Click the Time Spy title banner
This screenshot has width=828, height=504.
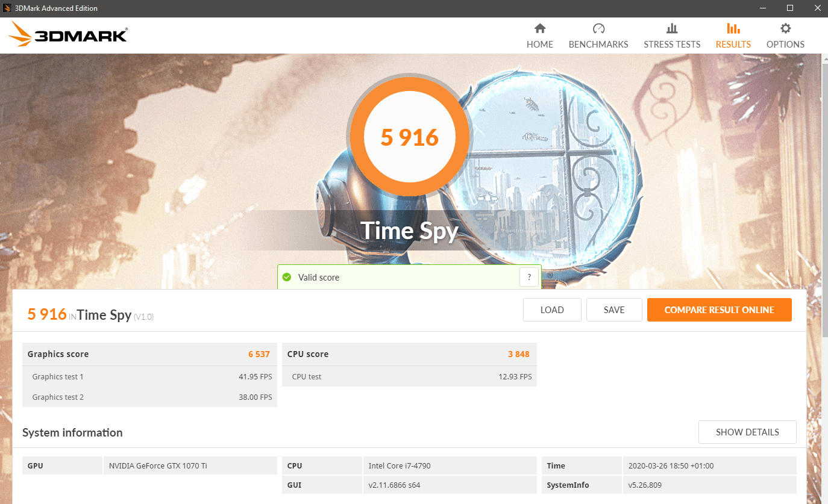click(x=410, y=231)
